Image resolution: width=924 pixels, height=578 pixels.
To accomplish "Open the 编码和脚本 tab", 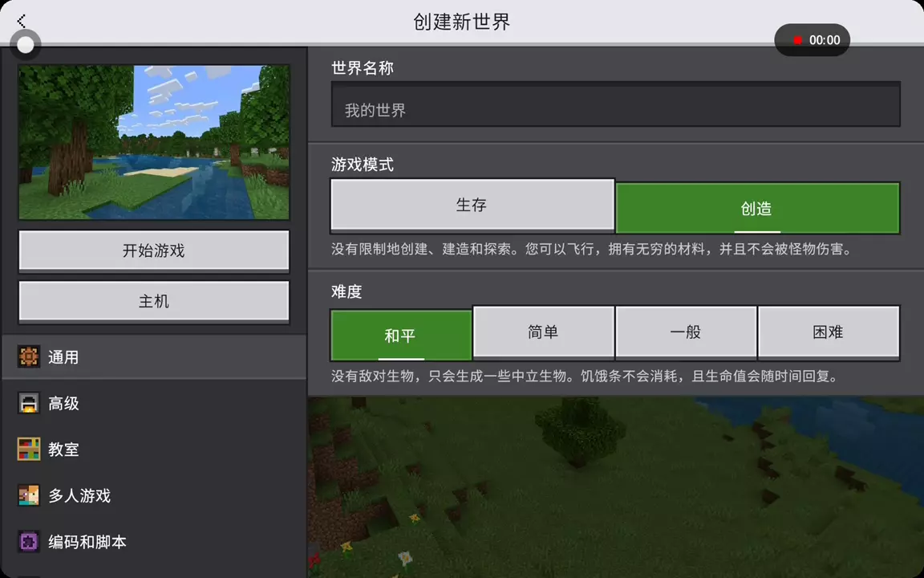I will (x=154, y=541).
